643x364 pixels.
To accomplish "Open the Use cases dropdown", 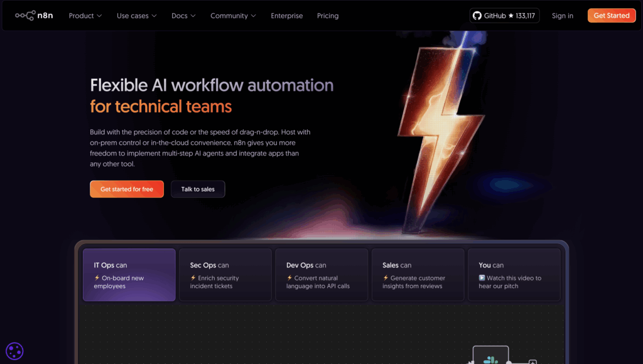I will [x=136, y=16].
